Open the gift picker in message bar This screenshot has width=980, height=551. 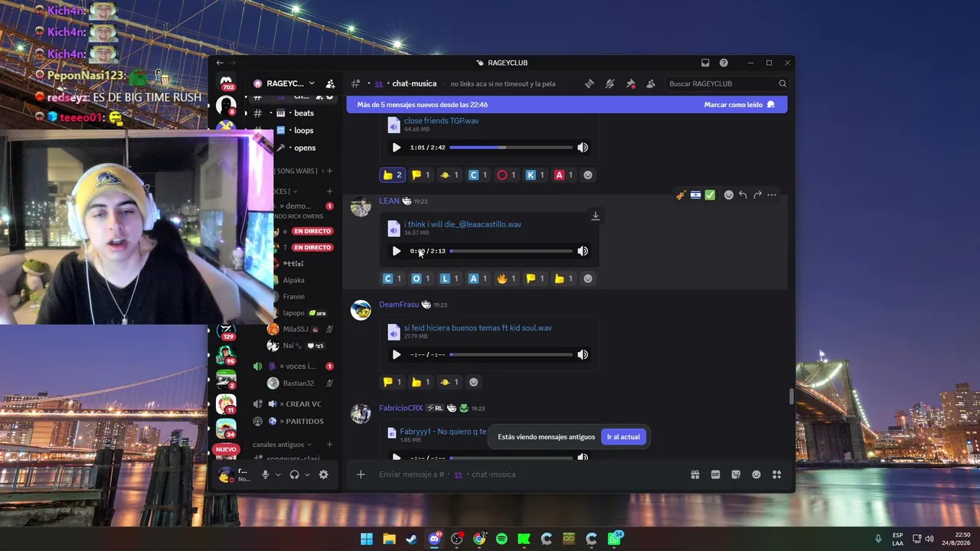coord(695,474)
